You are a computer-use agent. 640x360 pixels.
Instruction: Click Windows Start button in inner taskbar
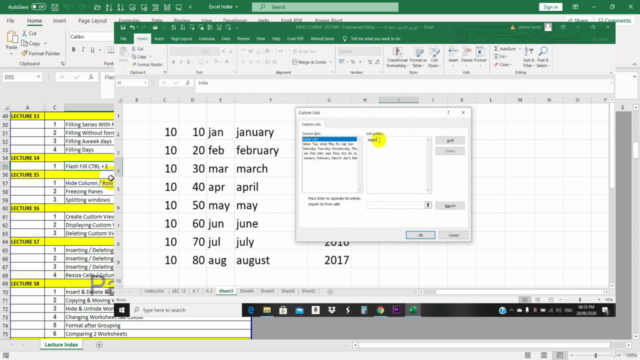tap(122, 310)
